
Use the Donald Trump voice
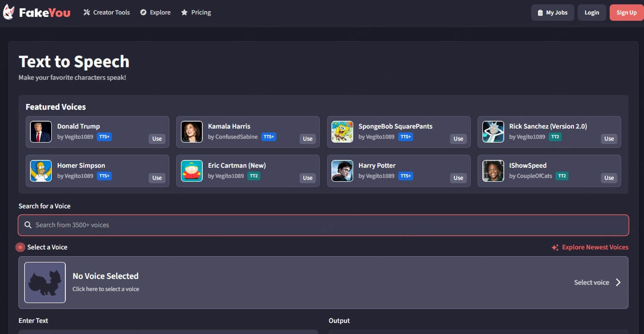(157, 139)
